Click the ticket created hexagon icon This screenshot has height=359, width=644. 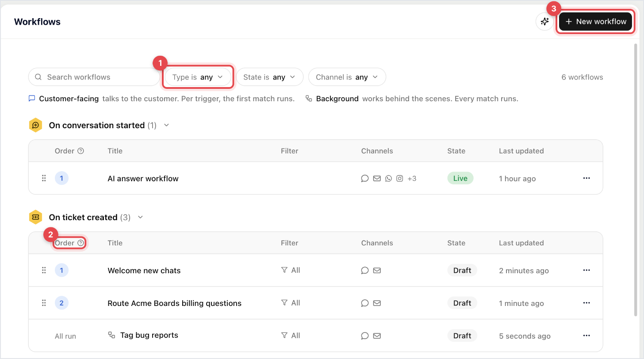click(x=35, y=217)
